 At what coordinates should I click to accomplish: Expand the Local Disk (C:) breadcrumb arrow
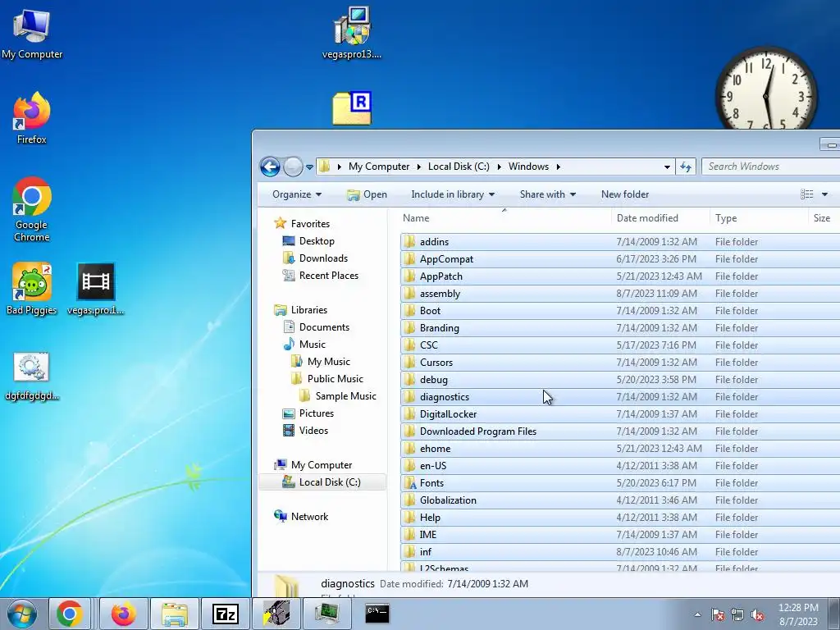click(x=500, y=167)
